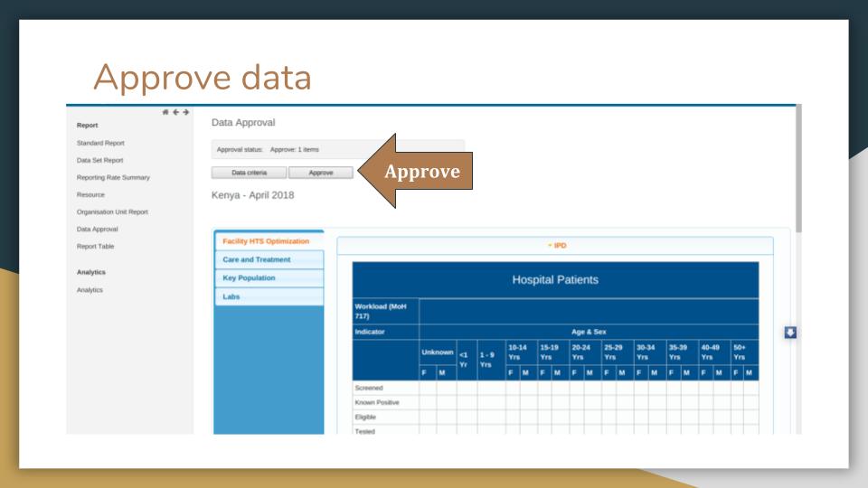Click the 30-34 Yrs column header
The width and height of the screenshot is (868, 488).
(650, 352)
